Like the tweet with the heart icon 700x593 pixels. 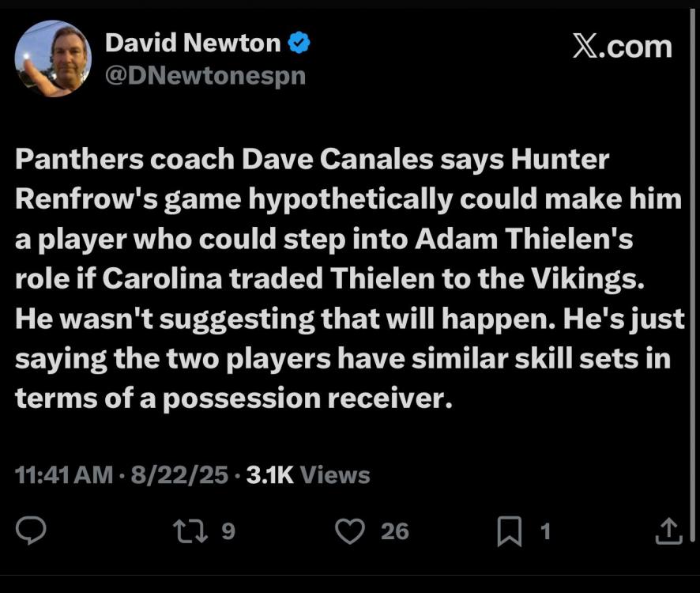(349, 531)
